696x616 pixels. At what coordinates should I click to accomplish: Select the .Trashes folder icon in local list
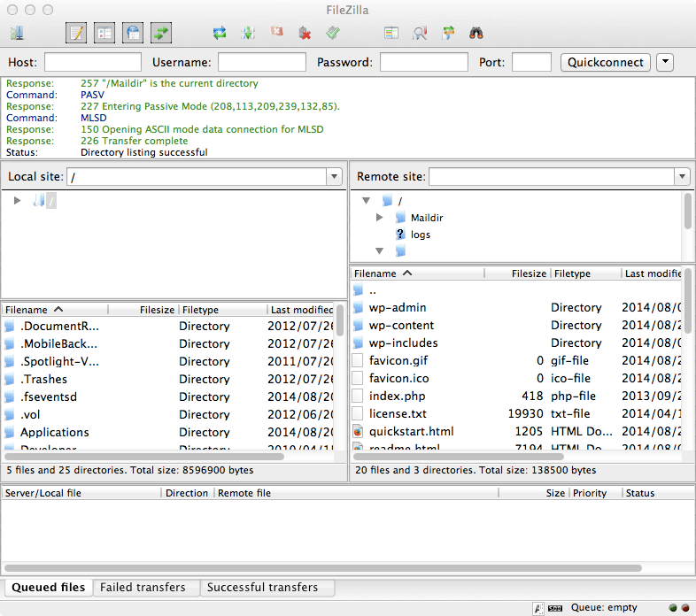[10, 379]
